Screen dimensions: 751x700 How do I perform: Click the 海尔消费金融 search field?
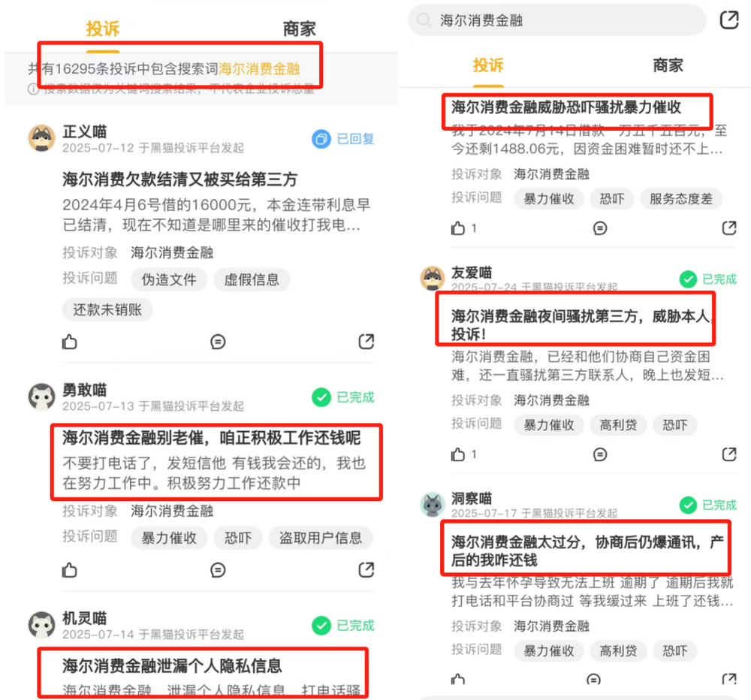pyautogui.click(x=557, y=20)
